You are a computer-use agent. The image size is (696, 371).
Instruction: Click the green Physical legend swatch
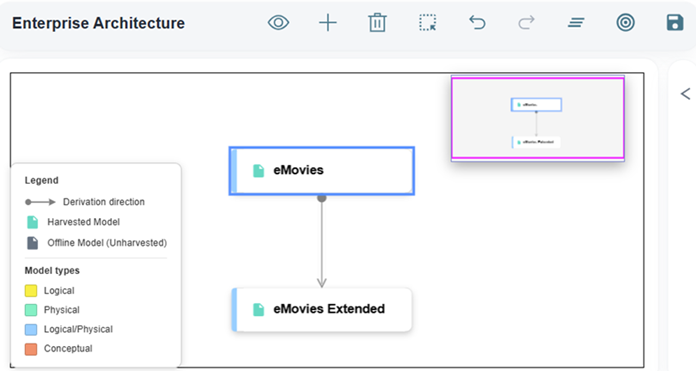click(x=31, y=310)
